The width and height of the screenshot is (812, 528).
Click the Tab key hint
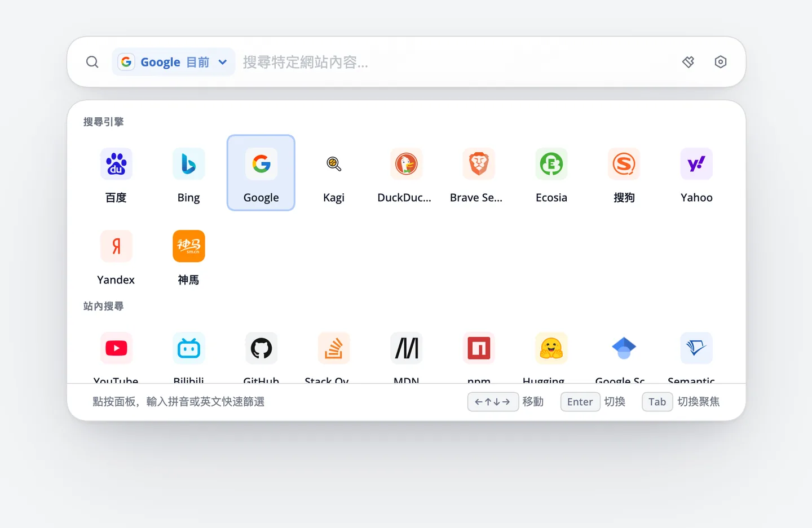click(x=657, y=402)
